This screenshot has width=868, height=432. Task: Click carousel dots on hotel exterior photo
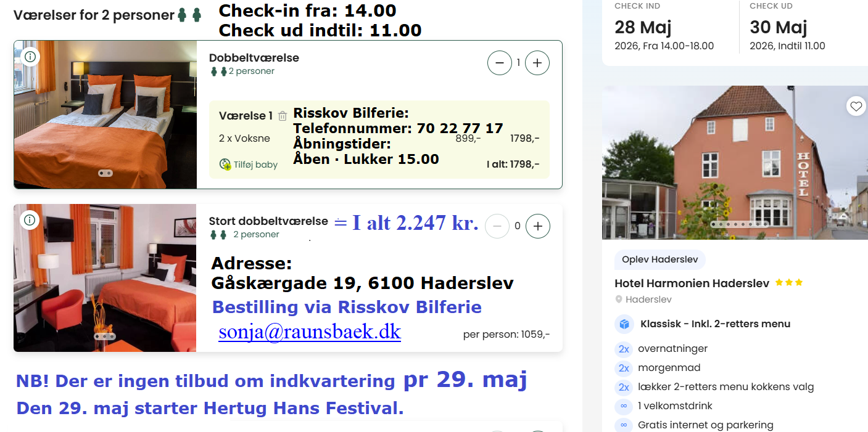pos(739,224)
